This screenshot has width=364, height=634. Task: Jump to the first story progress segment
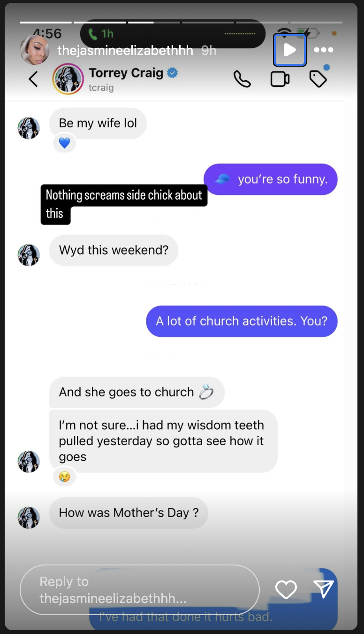(x=45, y=22)
